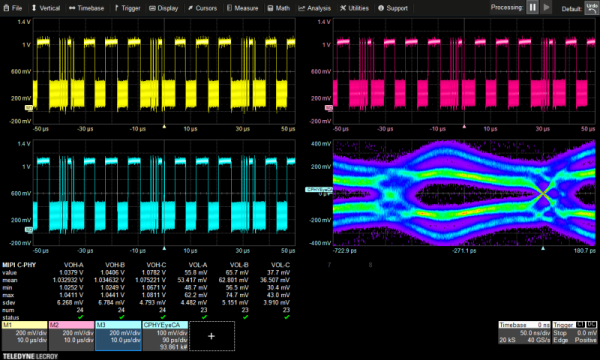Open the Trigger descriptor box
The width and height of the screenshot is (600, 360).
click(574, 332)
